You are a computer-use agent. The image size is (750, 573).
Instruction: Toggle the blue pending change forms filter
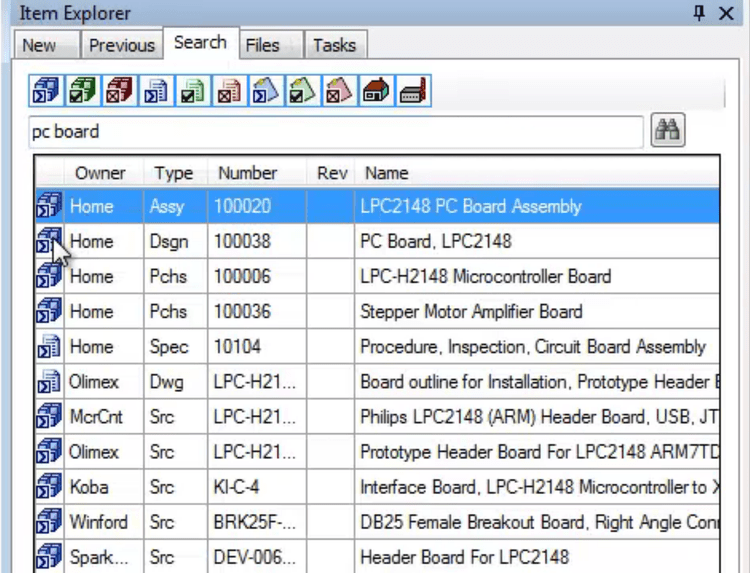[x=266, y=90]
